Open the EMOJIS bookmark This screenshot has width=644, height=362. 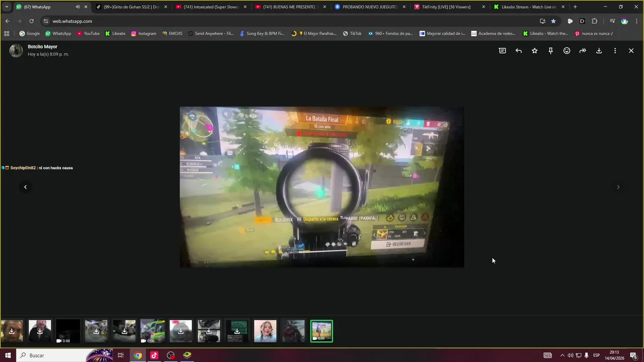click(x=173, y=34)
